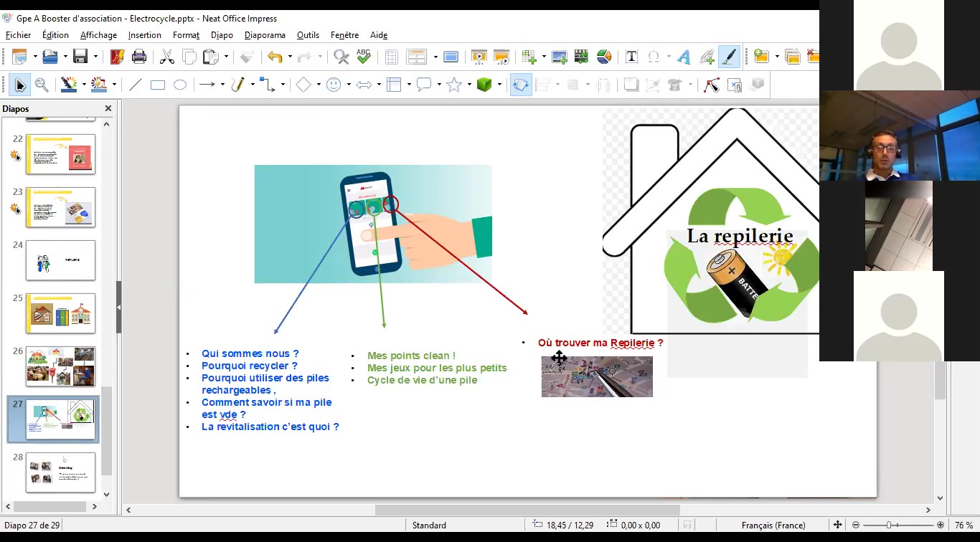Click the Save document icon

(80, 57)
